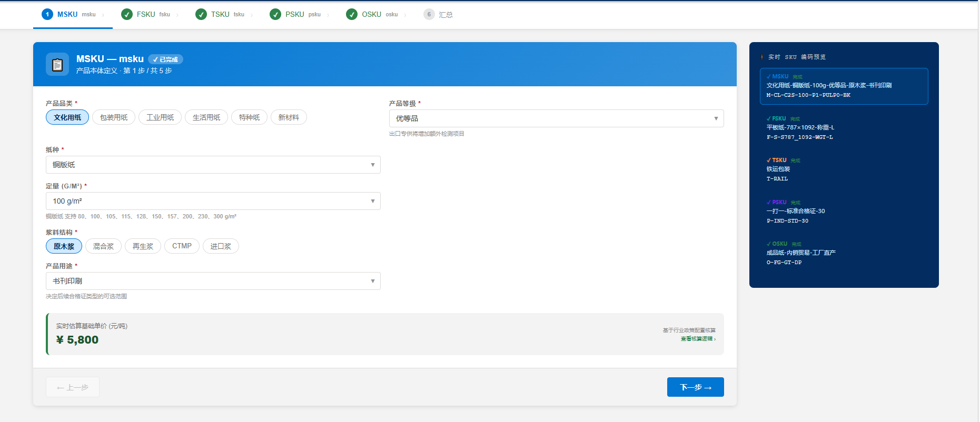Click the FSKU green checkmark step icon
980x422 pixels.
[127, 14]
